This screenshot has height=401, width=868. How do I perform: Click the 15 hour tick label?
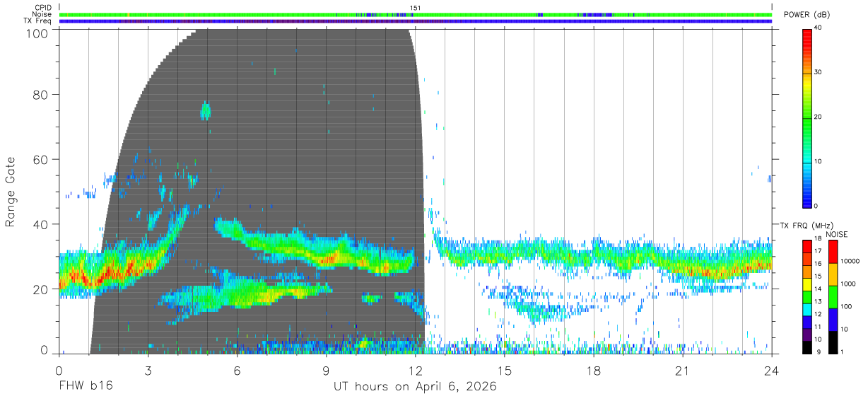click(x=505, y=371)
